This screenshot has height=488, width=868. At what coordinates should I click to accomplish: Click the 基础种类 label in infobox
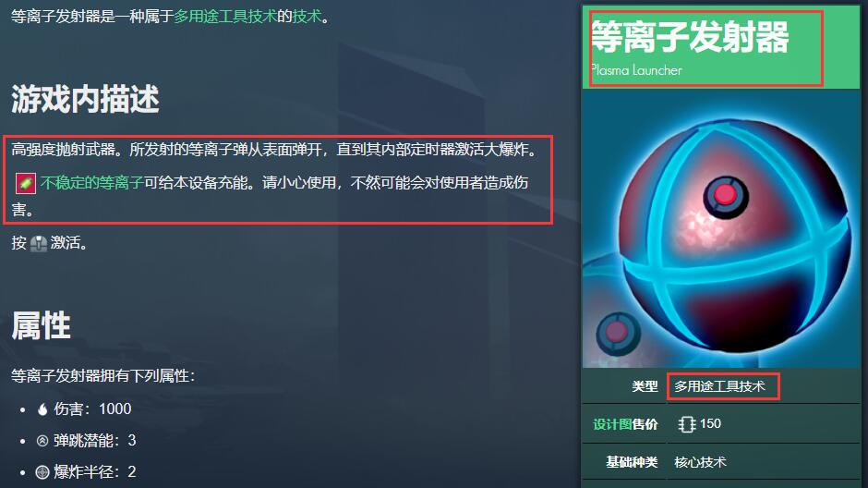[632, 462]
